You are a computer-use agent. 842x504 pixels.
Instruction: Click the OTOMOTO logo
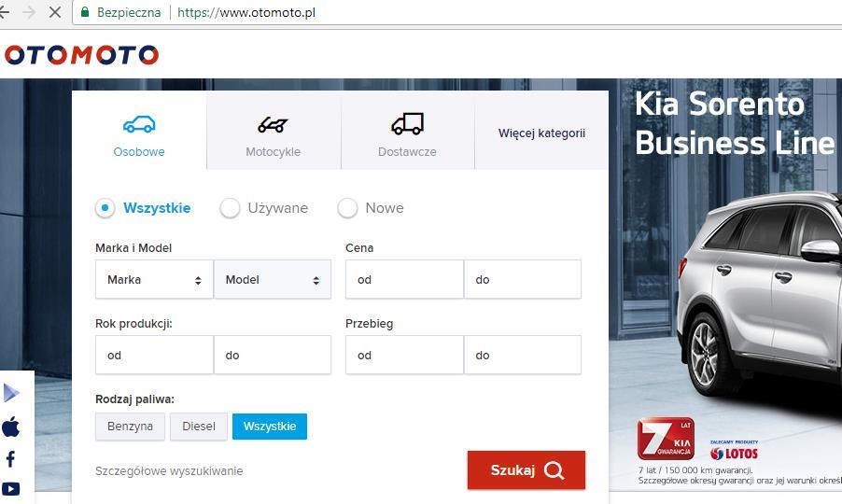[x=81, y=55]
